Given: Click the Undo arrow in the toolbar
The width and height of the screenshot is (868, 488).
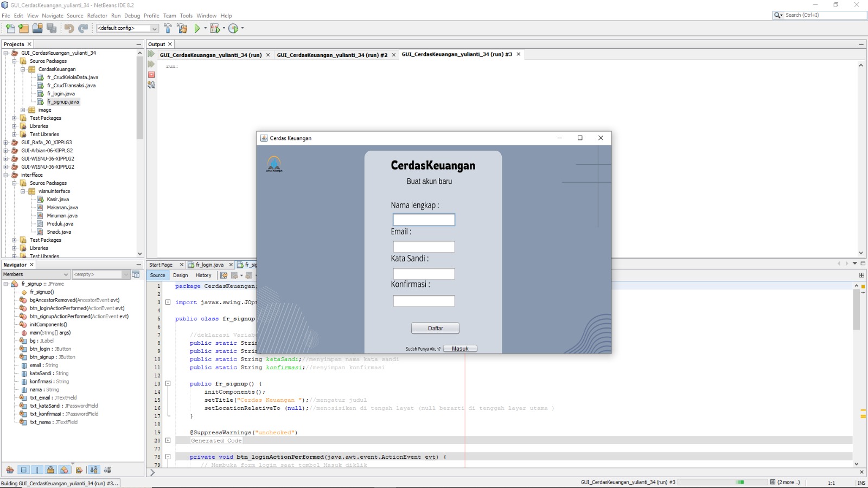Looking at the screenshot, I should pyautogui.click(x=69, y=28).
